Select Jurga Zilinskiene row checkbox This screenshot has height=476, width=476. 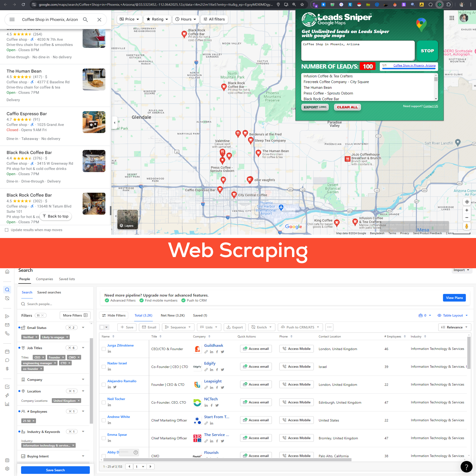point(104,349)
